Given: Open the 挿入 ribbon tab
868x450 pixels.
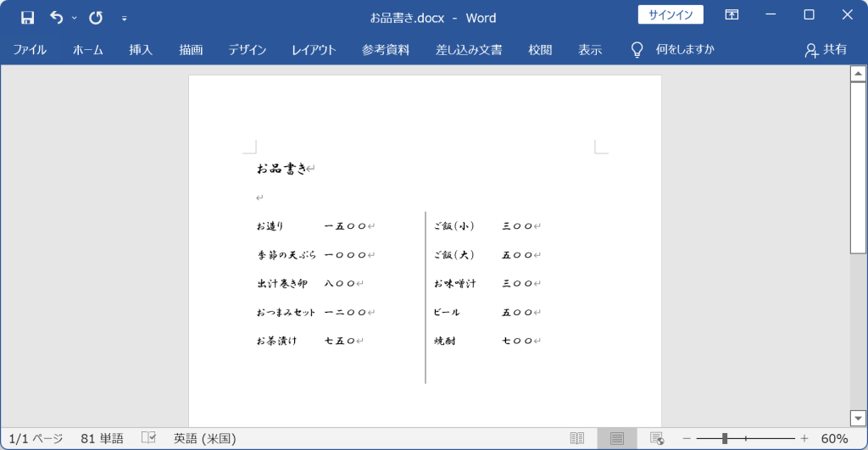Looking at the screenshot, I should (x=141, y=50).
